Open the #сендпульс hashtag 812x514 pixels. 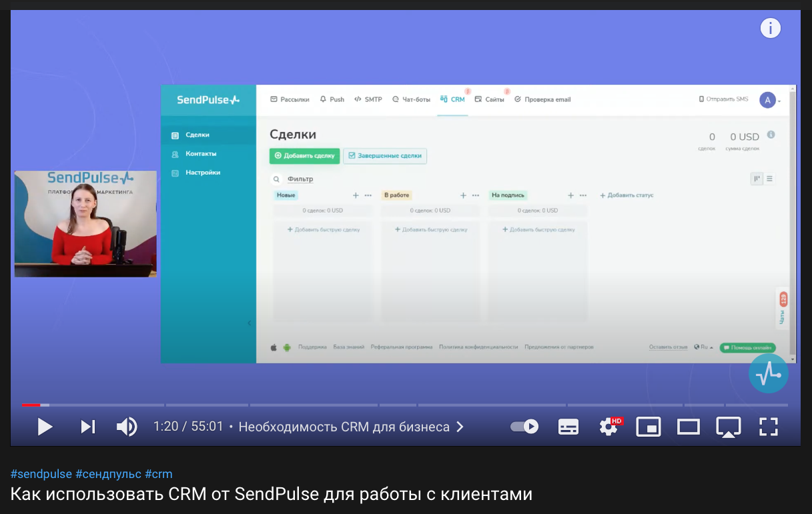tap(108, 474)
